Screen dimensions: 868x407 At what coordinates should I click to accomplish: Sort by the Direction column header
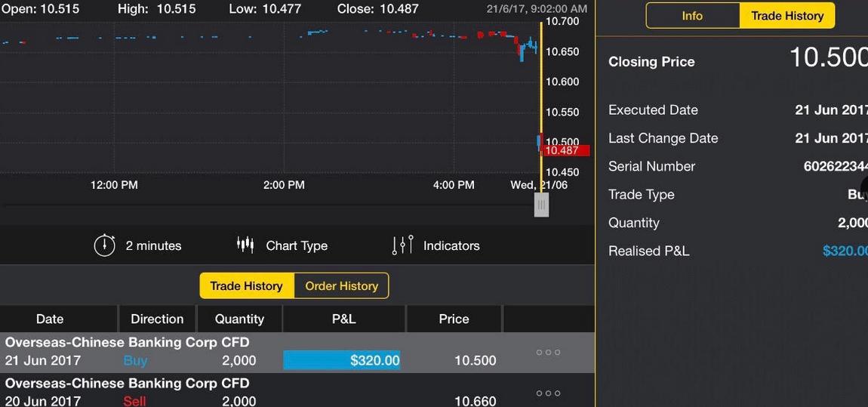(157, 319)
